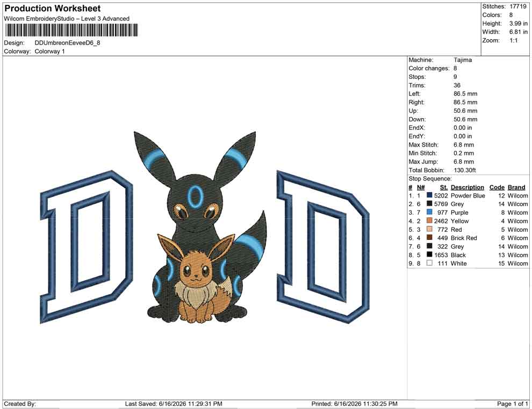Screen dimensions: 532x409
Task: Click the Colorway 1 value
Action: [50, 51]
